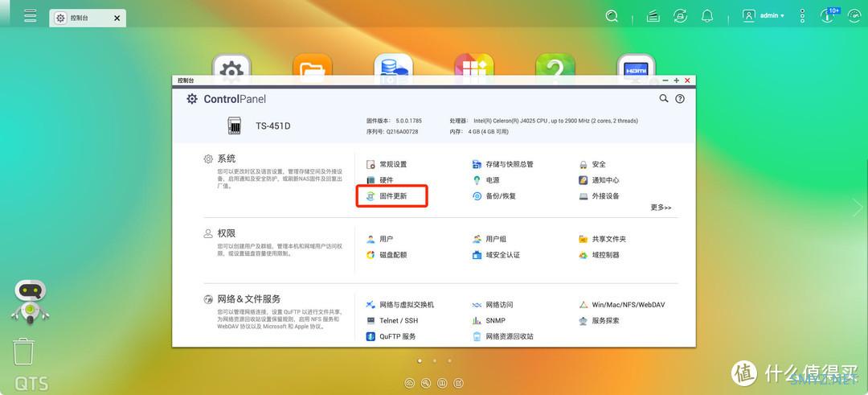Show event notifications bell
Image resolution: width=868 pixels, height=395 pixels.
point(707,16)
